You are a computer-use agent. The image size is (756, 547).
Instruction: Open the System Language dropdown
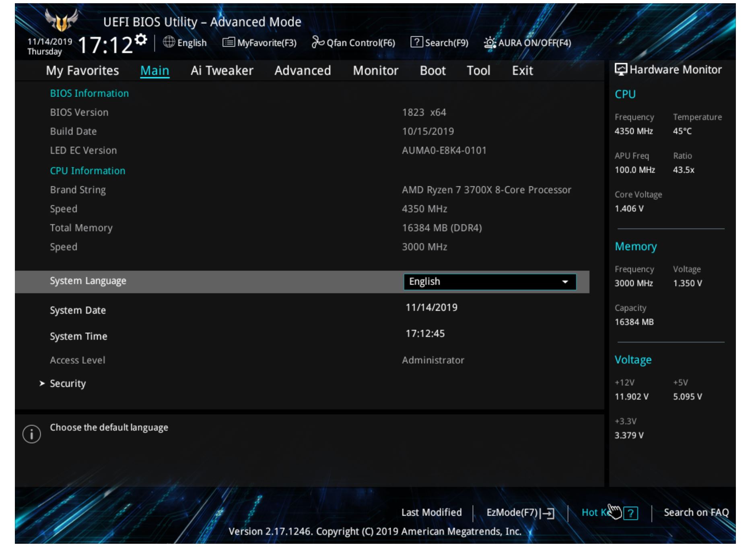pyautogui.click(x=490, y=282)
